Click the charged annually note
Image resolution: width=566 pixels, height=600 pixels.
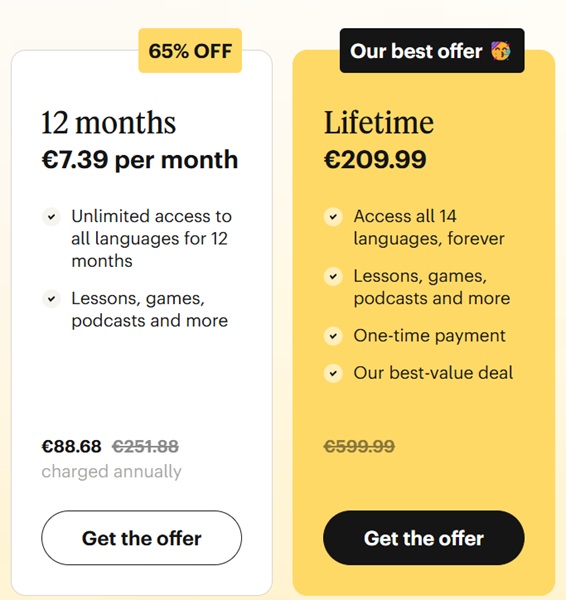(x=111, y=471)
